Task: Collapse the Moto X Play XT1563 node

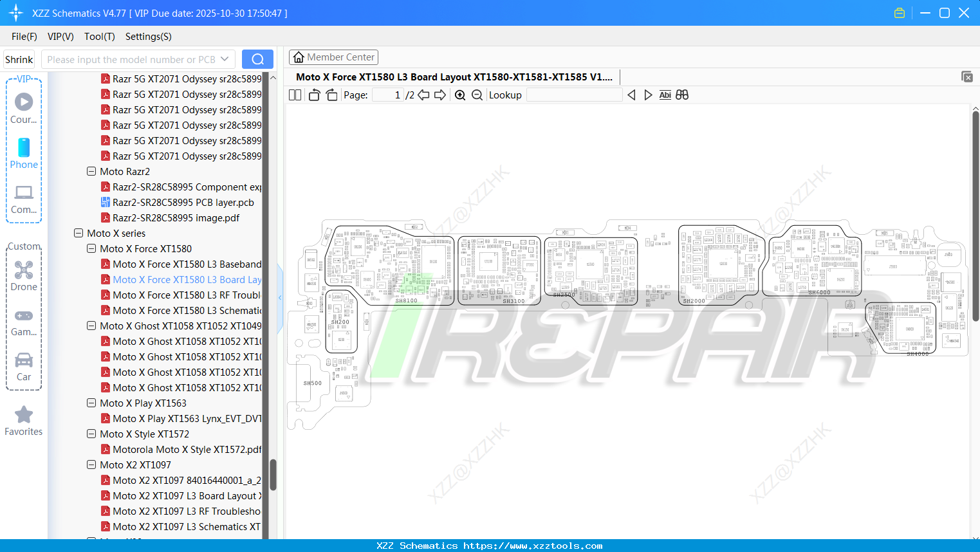Action: click(x=91, y=403)
